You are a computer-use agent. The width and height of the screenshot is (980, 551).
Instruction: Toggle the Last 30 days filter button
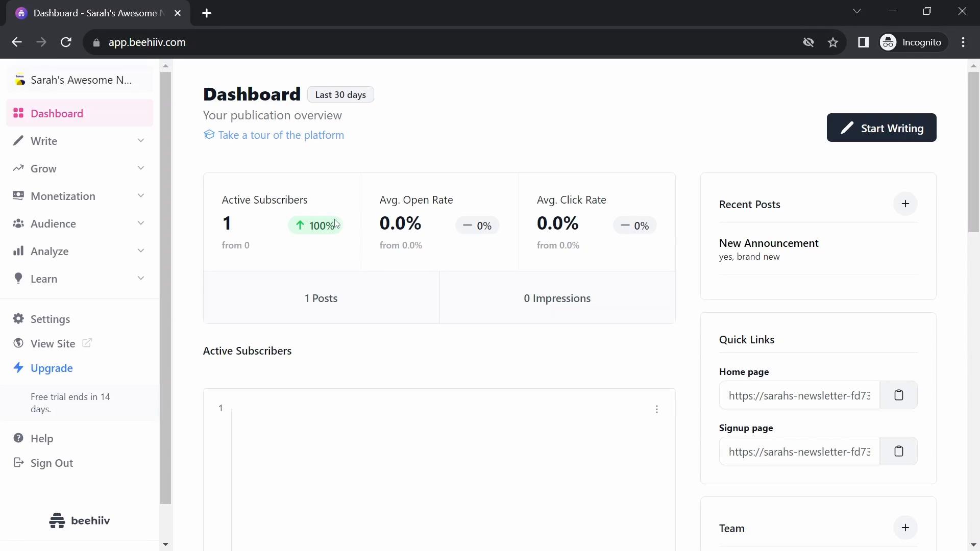pos(340,94)
